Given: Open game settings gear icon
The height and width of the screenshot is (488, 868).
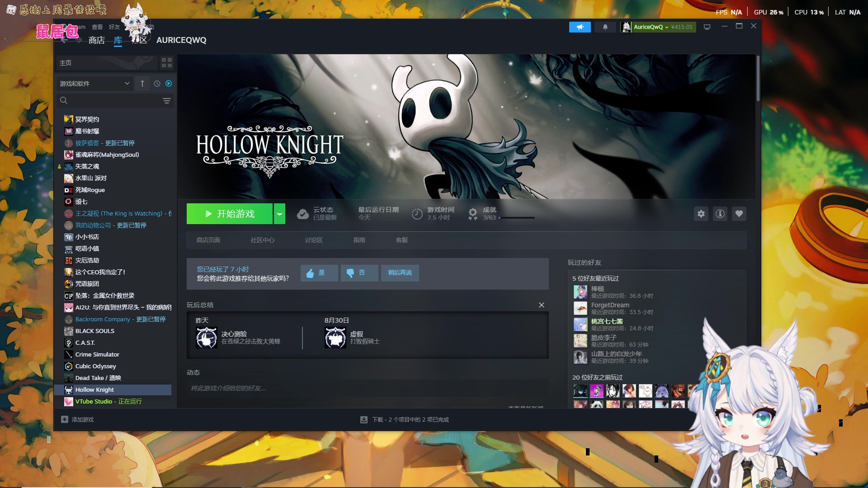Looking at the screenshot, I should click(701, 214).
